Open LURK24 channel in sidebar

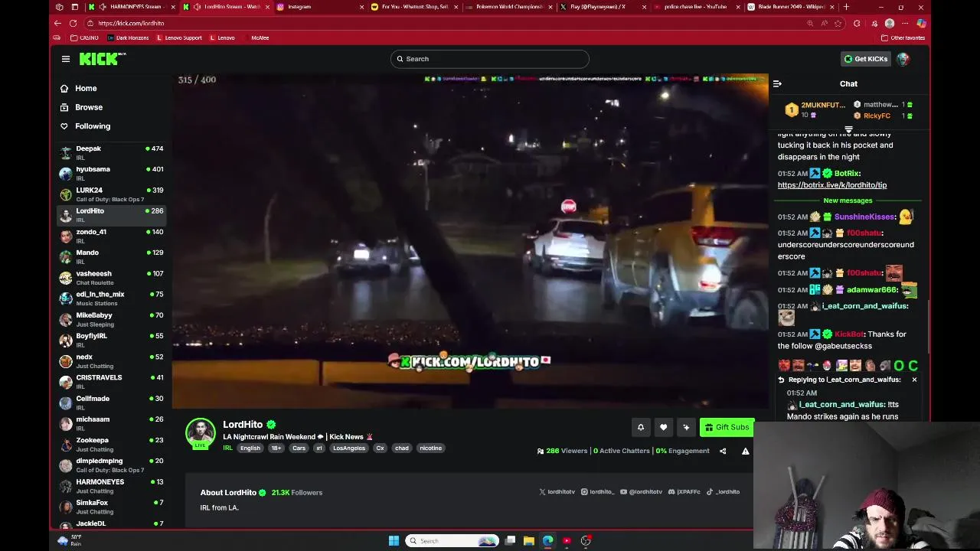click(x=112, y=194)
